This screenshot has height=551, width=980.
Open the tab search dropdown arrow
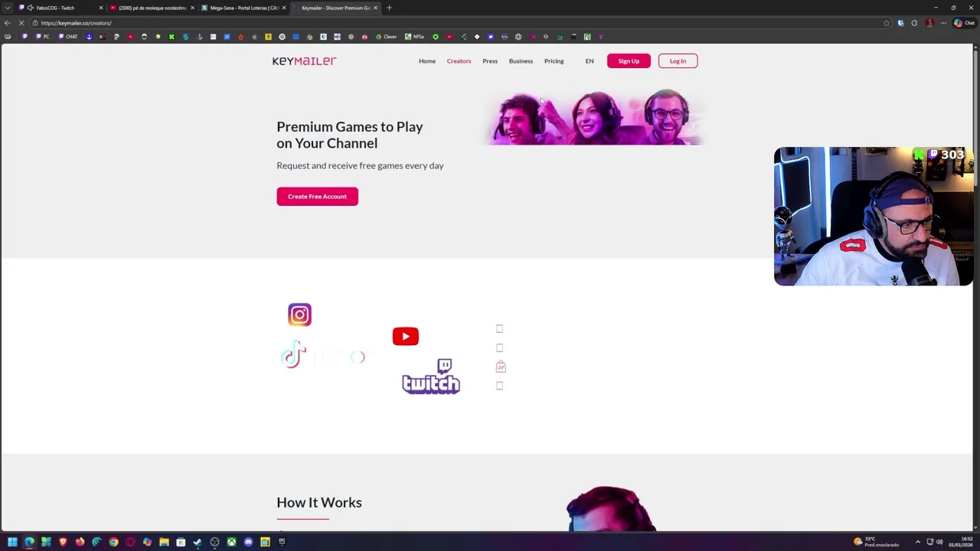click(x=8, y=8)
